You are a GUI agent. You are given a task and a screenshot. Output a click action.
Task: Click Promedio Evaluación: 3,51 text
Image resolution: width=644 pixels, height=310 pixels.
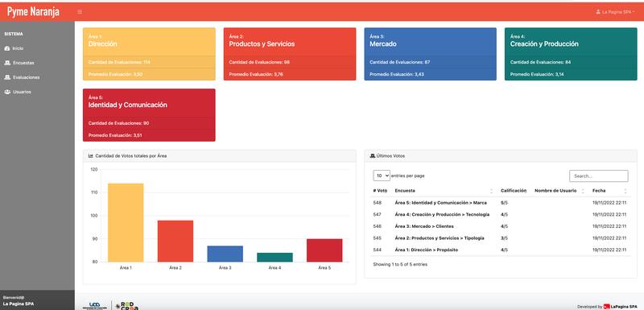click(115, 135)
